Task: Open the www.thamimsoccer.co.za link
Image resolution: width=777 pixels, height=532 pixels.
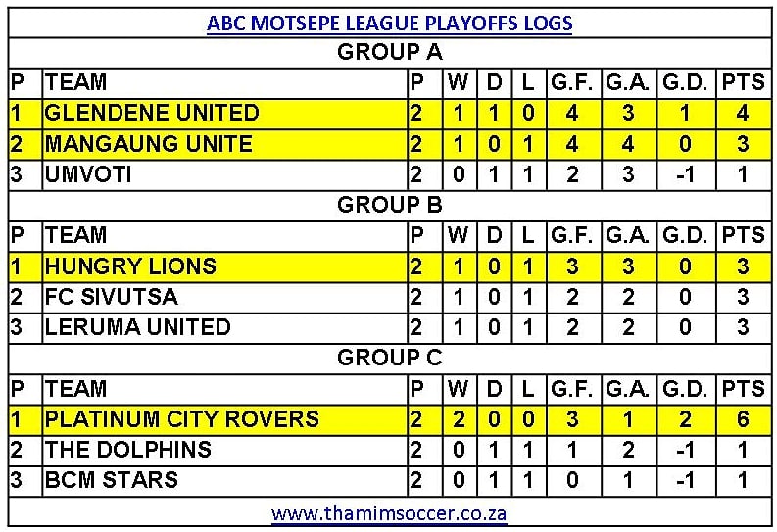Action: (x=389, y=513)
